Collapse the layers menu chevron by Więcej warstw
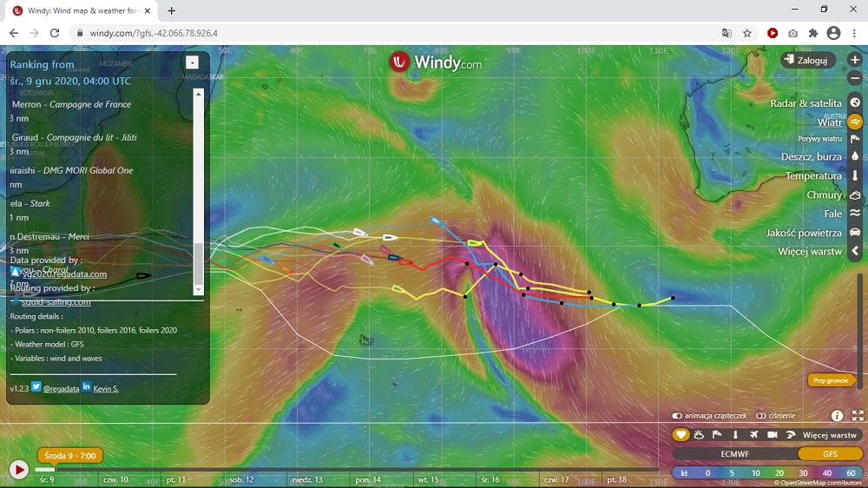 [x=855, y=251]
